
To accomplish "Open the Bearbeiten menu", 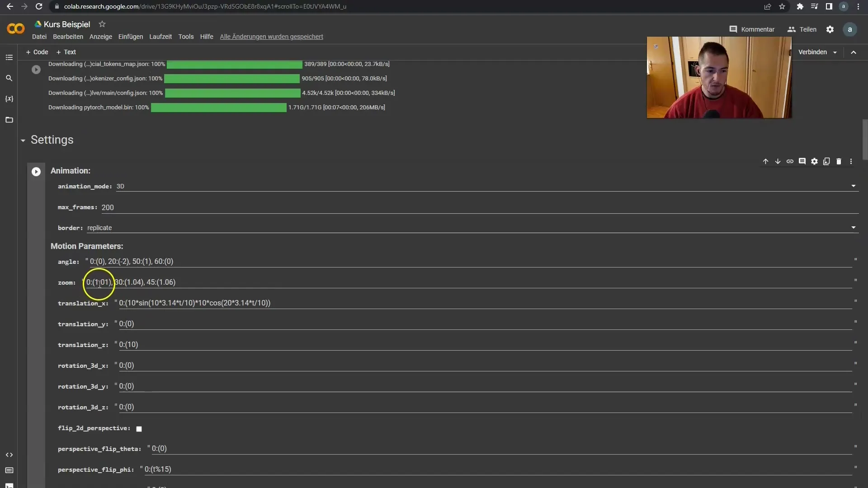I will coord(68,37).
